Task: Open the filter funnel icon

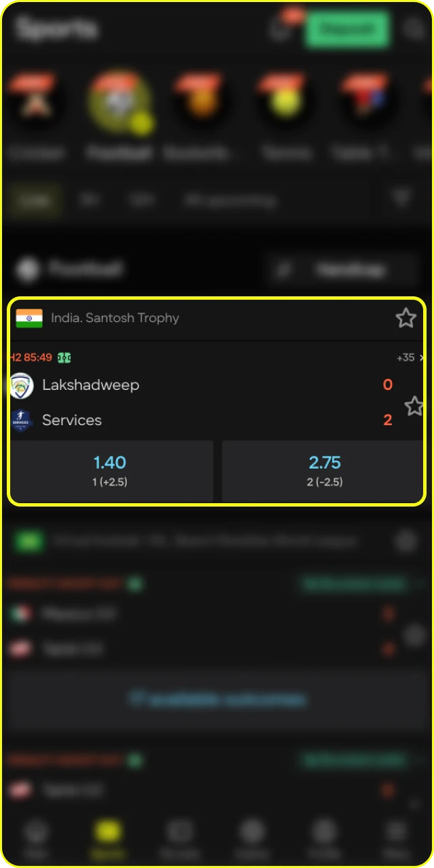Action: click(x=403, y=199)
